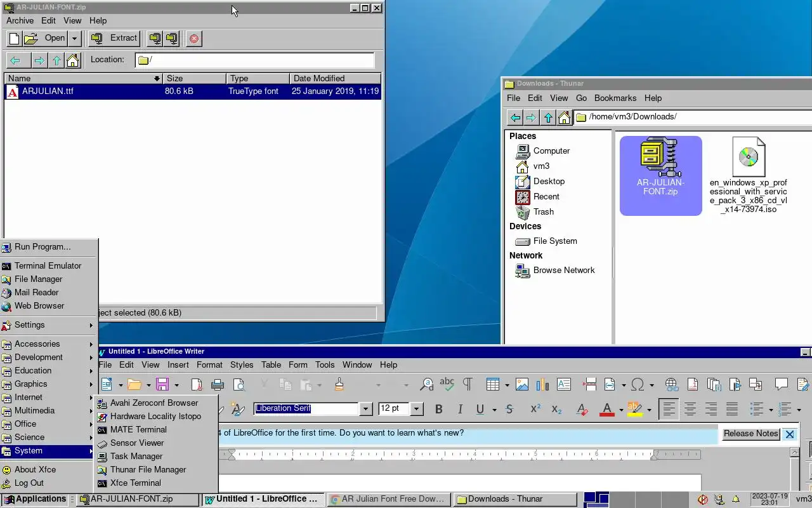The image size is (812, 508).
Task: Create a new archive in archive manager
Action: pyautogui.click(x=15, y=38)
